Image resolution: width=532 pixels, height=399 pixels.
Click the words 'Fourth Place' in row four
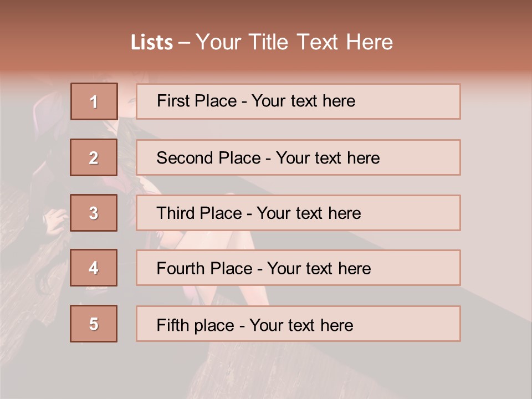(204, 268)
